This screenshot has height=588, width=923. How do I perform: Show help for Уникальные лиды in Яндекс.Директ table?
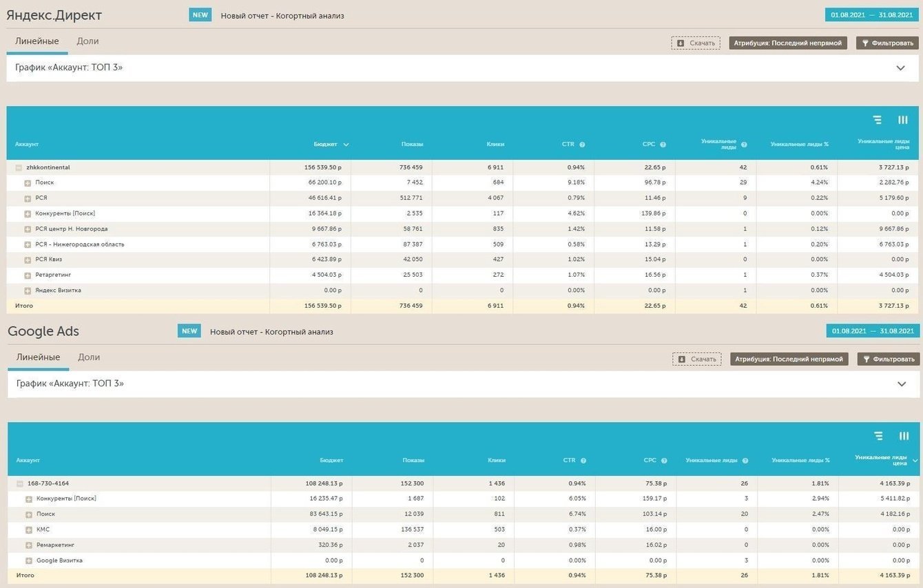(x=744, y=145)
